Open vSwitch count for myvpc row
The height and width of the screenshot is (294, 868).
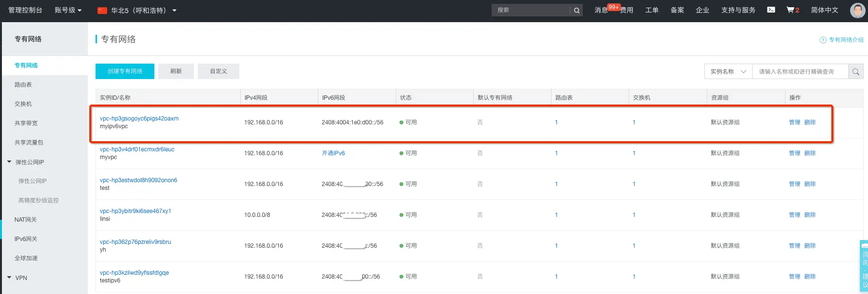coord(634,153)
